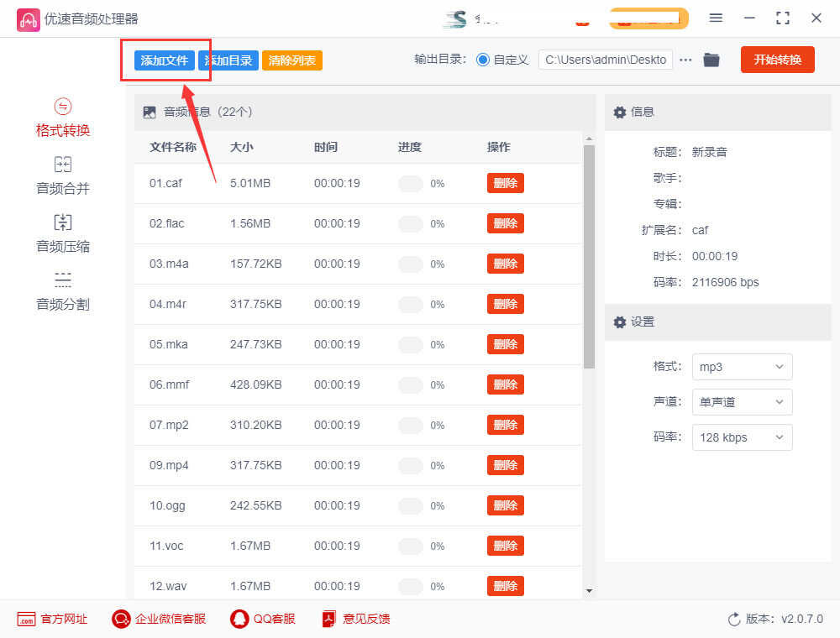Open the output folder icon

pos(711,60)
